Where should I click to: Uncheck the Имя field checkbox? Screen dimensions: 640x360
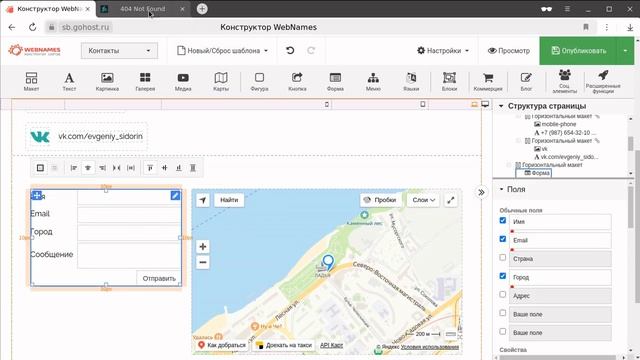pos(503,220)
